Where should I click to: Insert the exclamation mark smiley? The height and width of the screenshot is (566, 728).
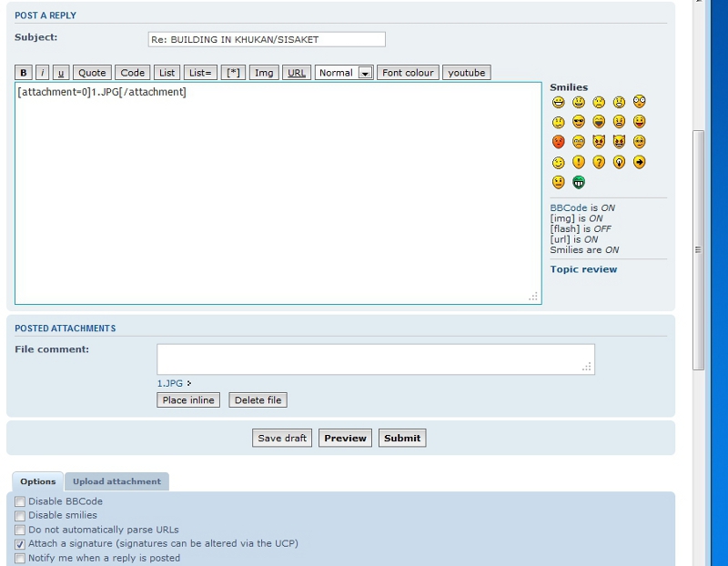coord(579,163)
